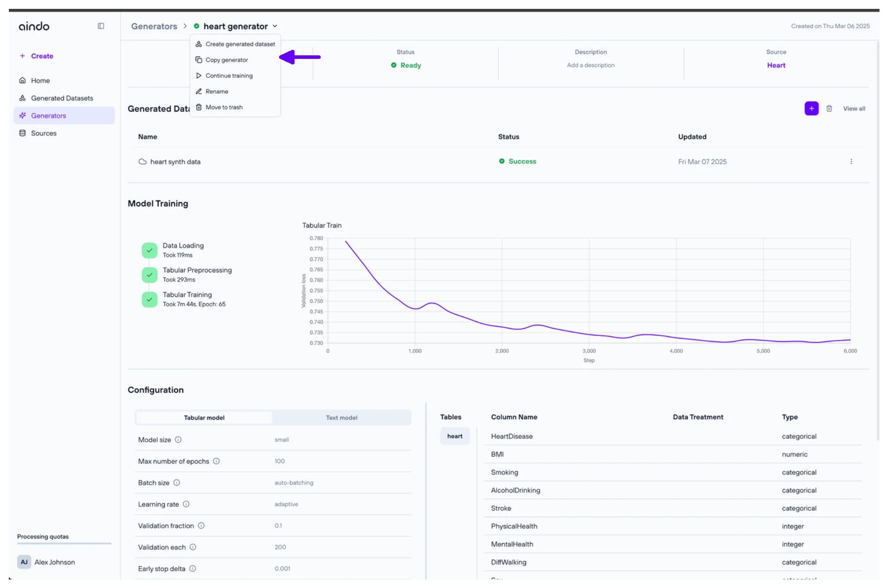Open the Heart source link
The width and height of the screenshot is (888, 588).
(x=776, y=65)
